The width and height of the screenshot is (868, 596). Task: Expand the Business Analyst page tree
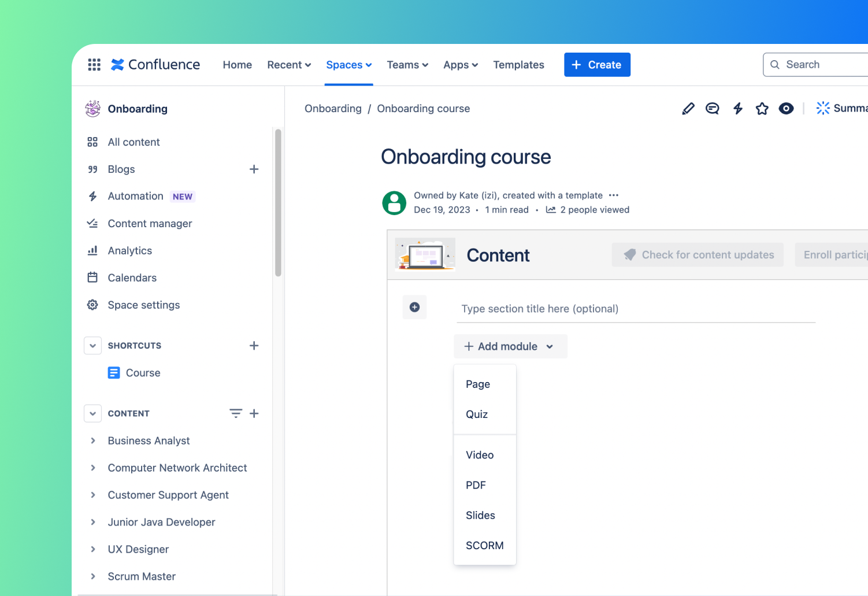tap(92, 440)
